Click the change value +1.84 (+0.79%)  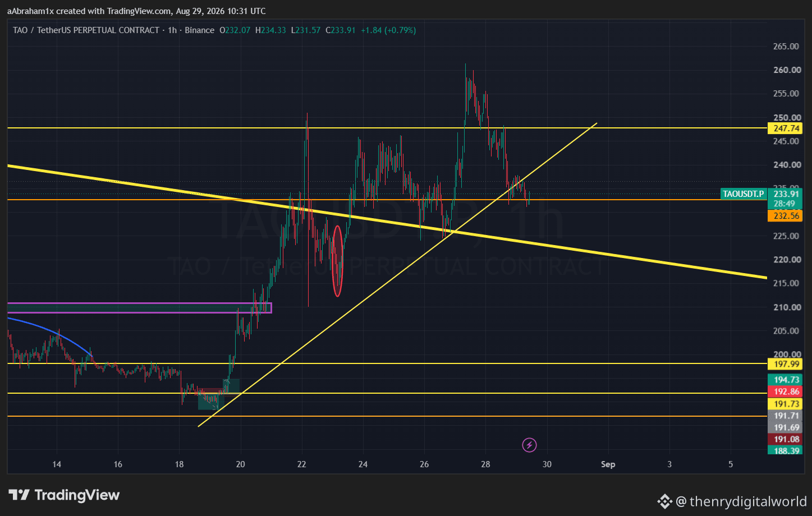pyautogui.click(x=388, y=30)
